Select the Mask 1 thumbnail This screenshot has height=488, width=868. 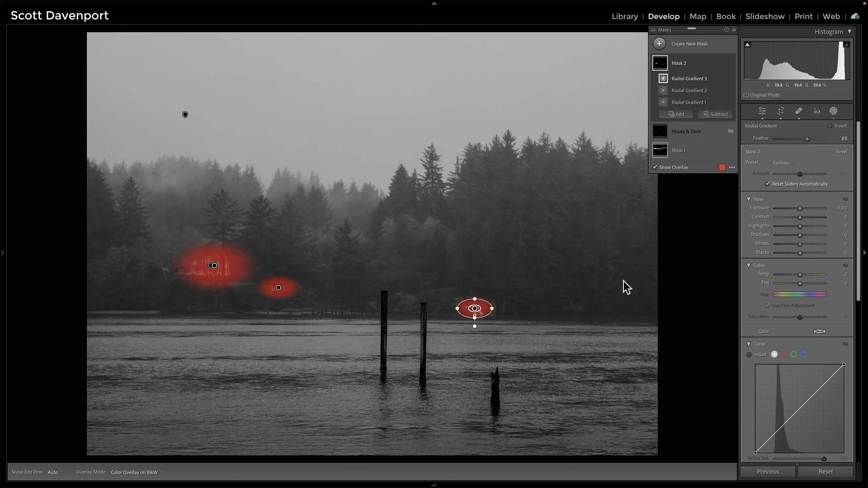(660, 150)
